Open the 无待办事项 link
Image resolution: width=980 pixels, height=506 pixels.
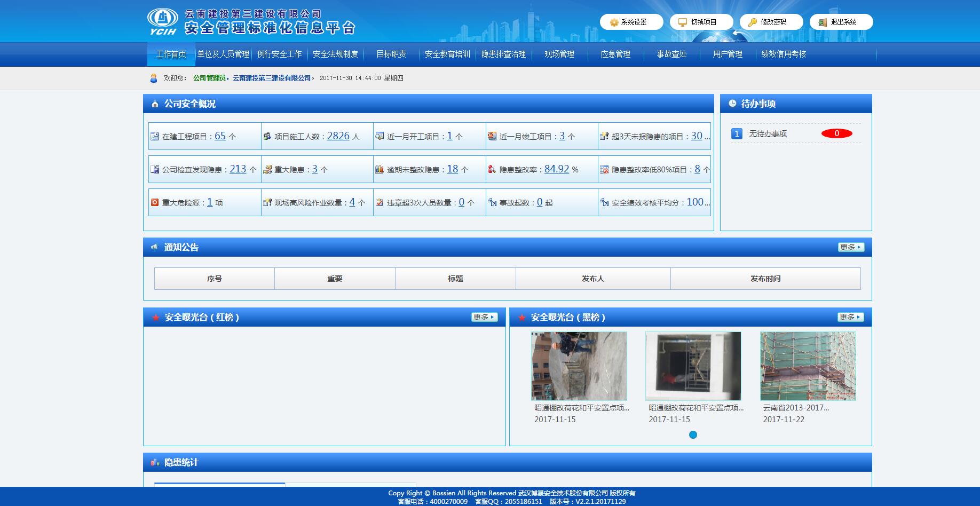769,133
